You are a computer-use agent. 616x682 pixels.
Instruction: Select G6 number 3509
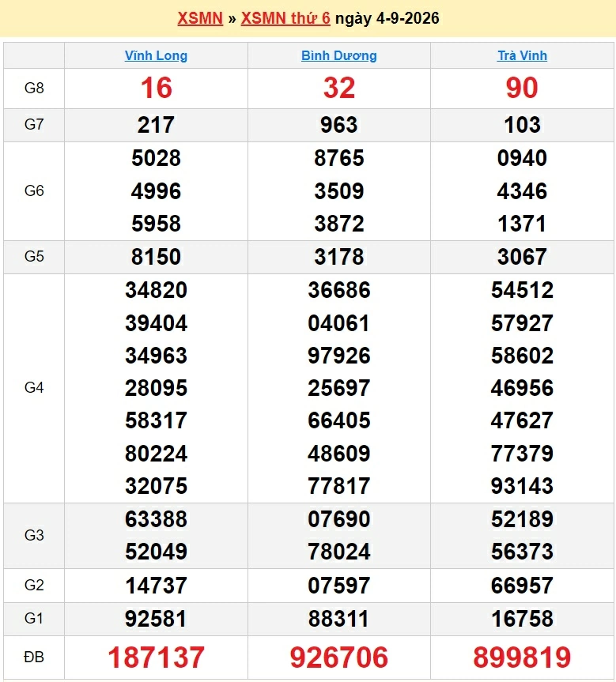click(x=339, y=191)
